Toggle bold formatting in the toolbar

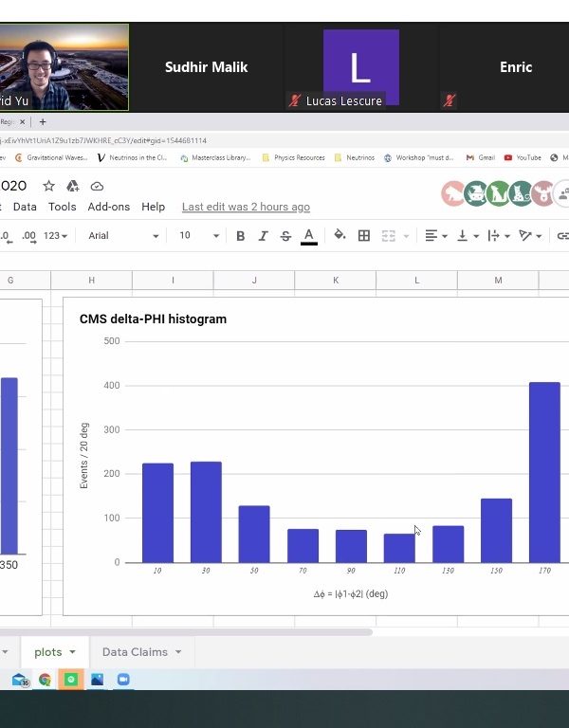240,236
